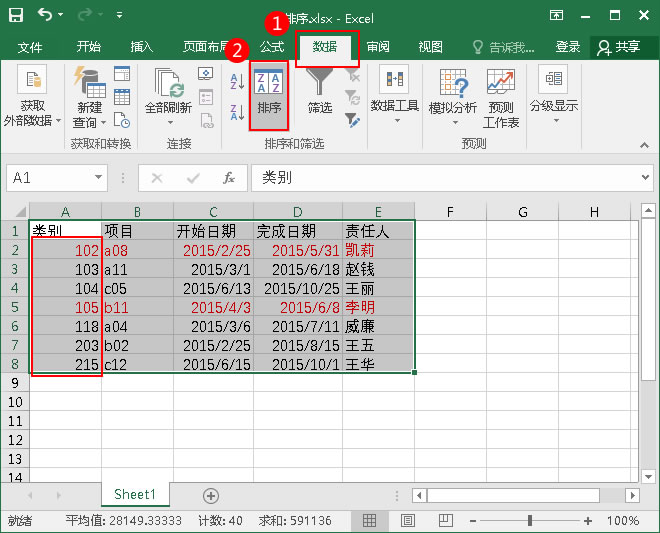Open 分级显示 outline dropdown

point(554,95)
